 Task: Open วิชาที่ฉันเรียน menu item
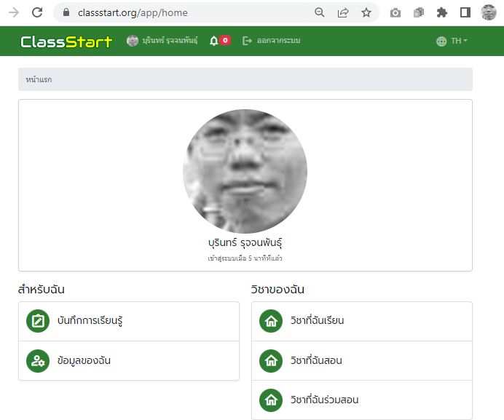[362, 321]
